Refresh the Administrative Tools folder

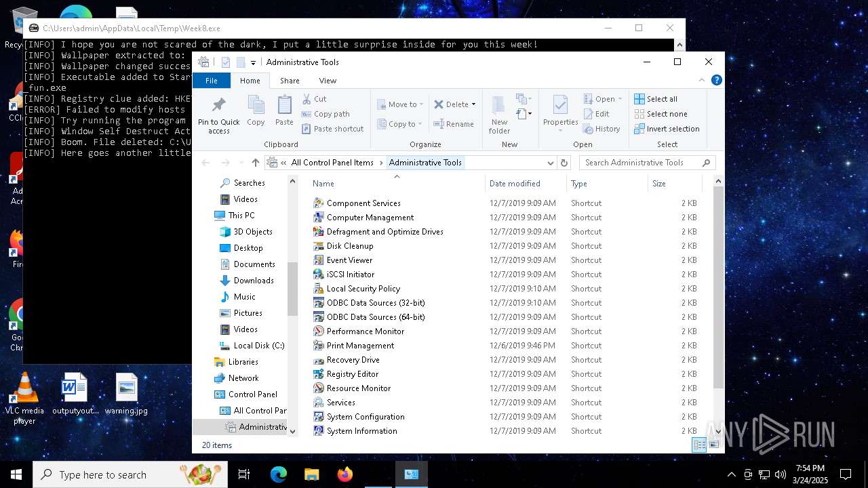(x=564, y=163)
